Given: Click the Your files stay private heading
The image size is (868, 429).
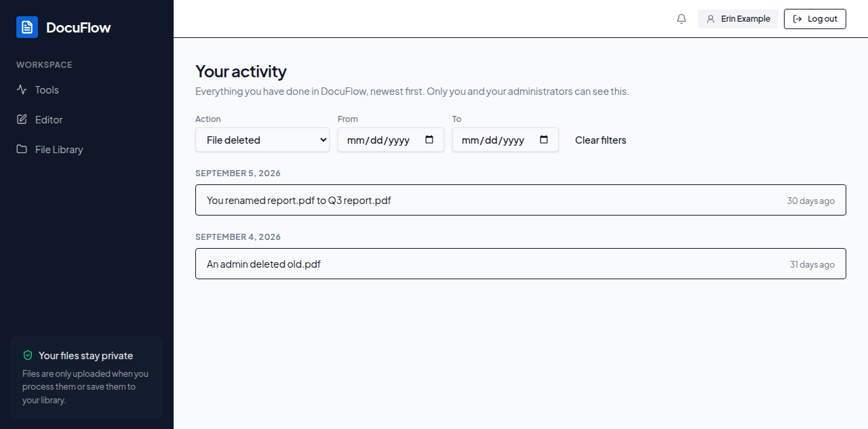Looking at the screenshot, I should (x=86, y=355).
